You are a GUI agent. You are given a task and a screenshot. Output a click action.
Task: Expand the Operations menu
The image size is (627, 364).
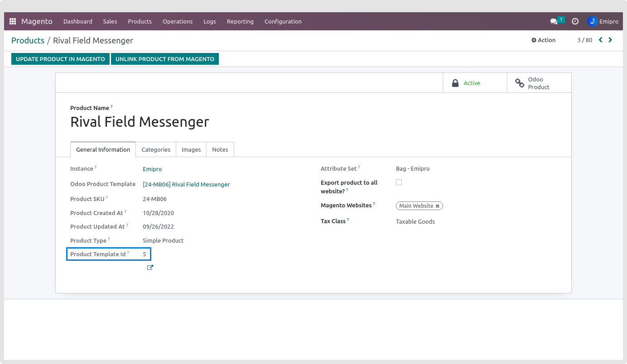pyautogui.click(x=178, y=21)
